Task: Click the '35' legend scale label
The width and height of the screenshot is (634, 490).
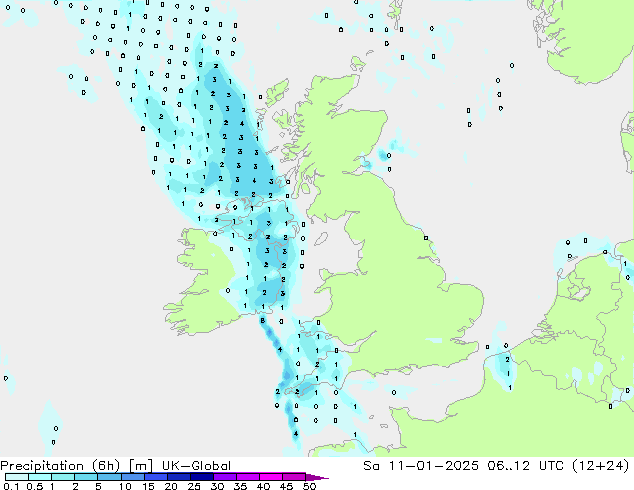Action: (240, 486)
